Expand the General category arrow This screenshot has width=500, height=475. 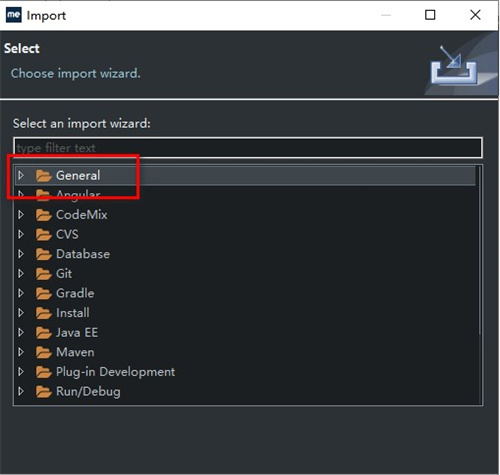pos(21,175)
